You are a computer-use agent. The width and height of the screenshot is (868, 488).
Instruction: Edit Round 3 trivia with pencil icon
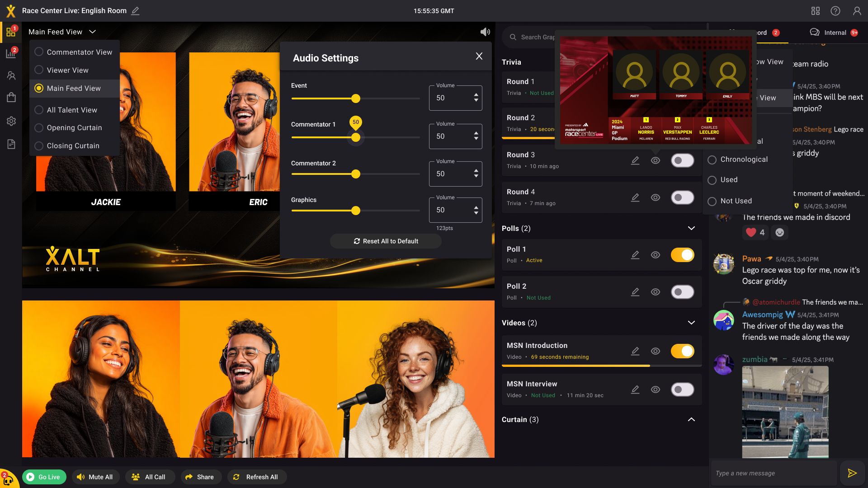coord(635,160)
